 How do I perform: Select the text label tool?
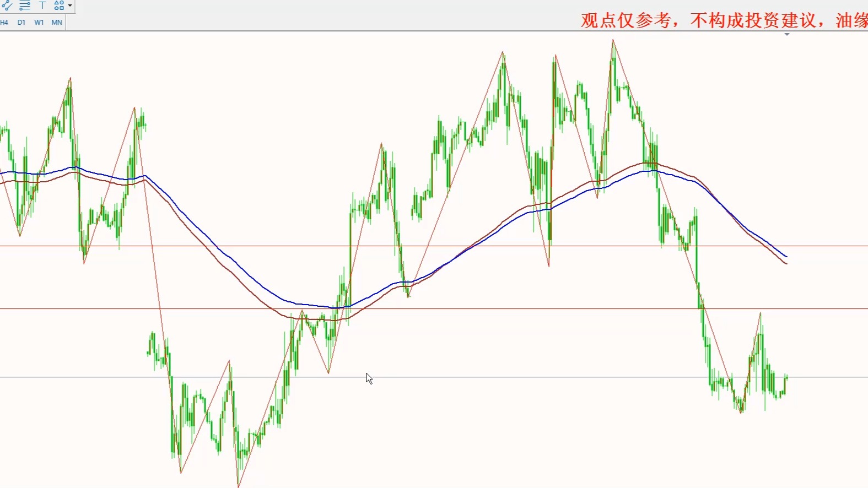pyautogui.click(x=42, y=6)
